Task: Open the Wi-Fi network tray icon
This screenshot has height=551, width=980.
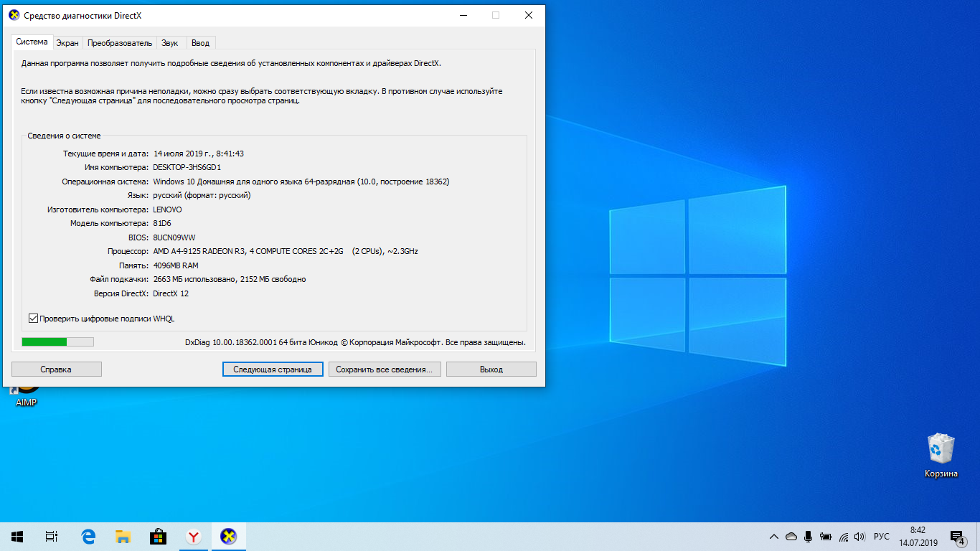Action: click(x=844, y=537)
